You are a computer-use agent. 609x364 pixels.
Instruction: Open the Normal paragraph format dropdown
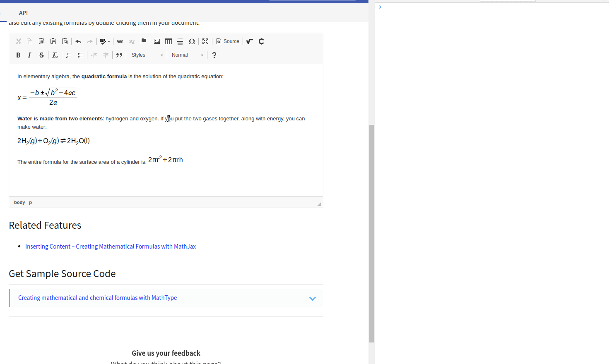[x=187, y=55]
